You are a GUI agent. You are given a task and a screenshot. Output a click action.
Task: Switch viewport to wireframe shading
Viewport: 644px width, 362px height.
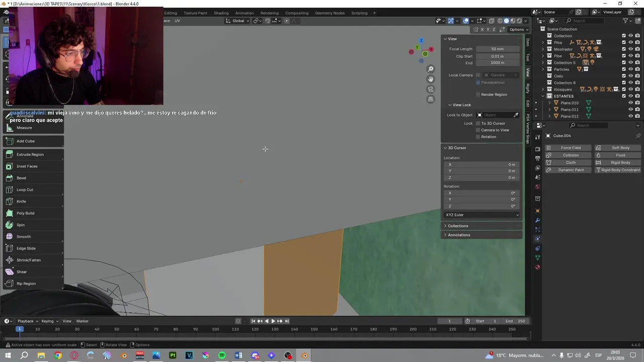pos(500,21)
